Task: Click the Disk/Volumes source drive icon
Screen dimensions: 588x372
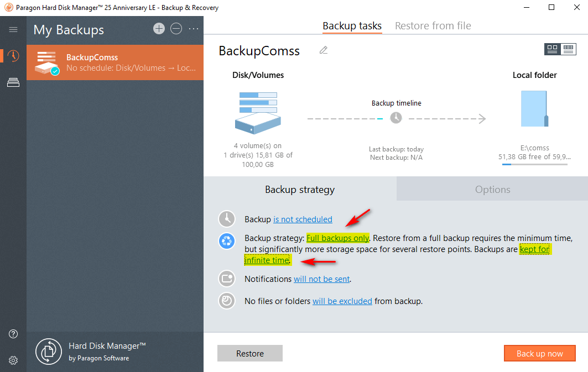Action: tap(258, 113)
